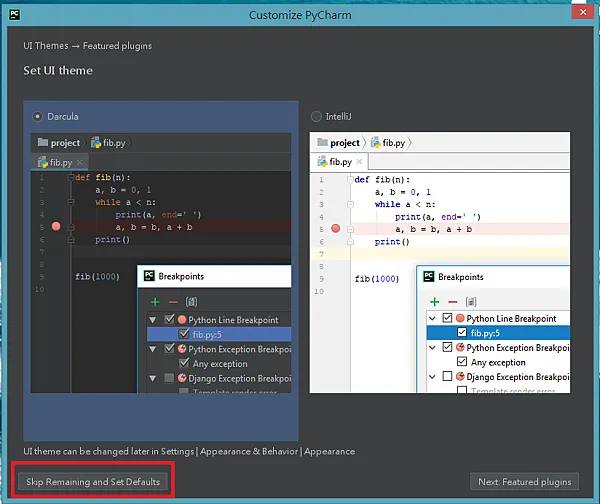Close the Customize PyCharm dialog
The image size is (600, 504).
583,12
